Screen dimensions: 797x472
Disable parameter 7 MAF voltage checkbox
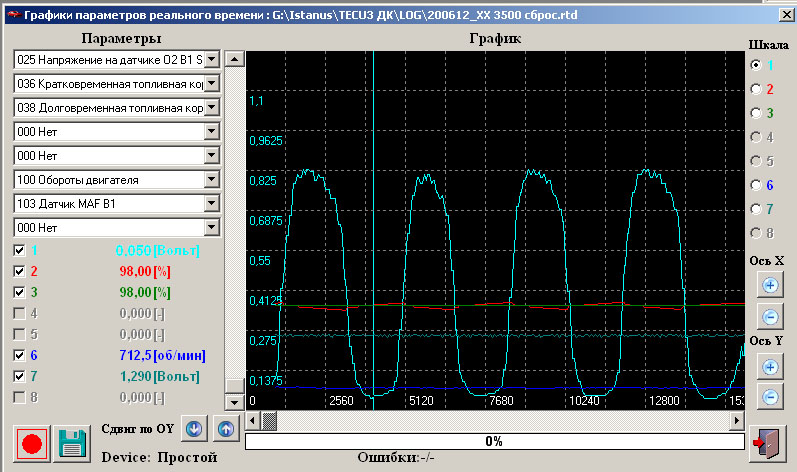tap(20, 376)
